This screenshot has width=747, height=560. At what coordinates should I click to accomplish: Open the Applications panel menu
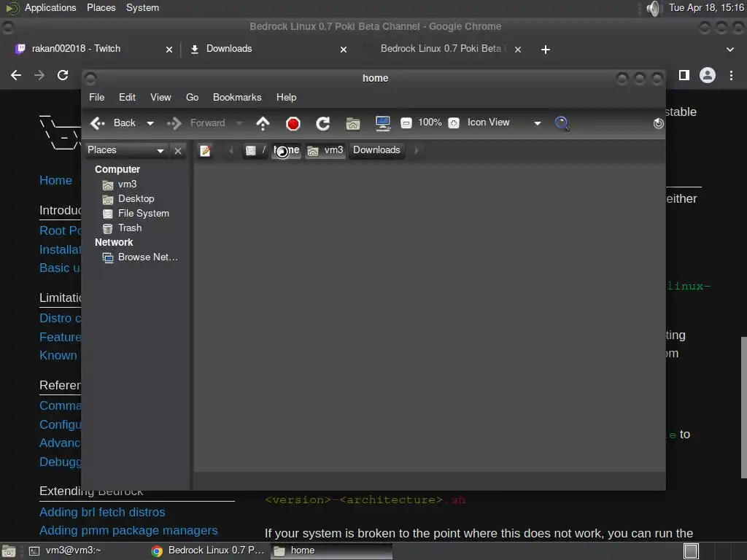(50, 8)
